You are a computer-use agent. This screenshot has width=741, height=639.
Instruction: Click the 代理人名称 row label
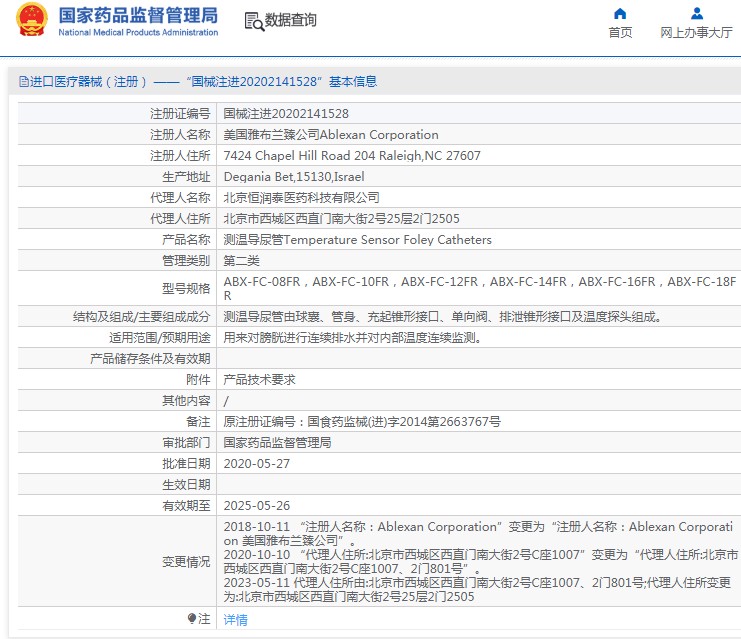(x=180, y=198)
